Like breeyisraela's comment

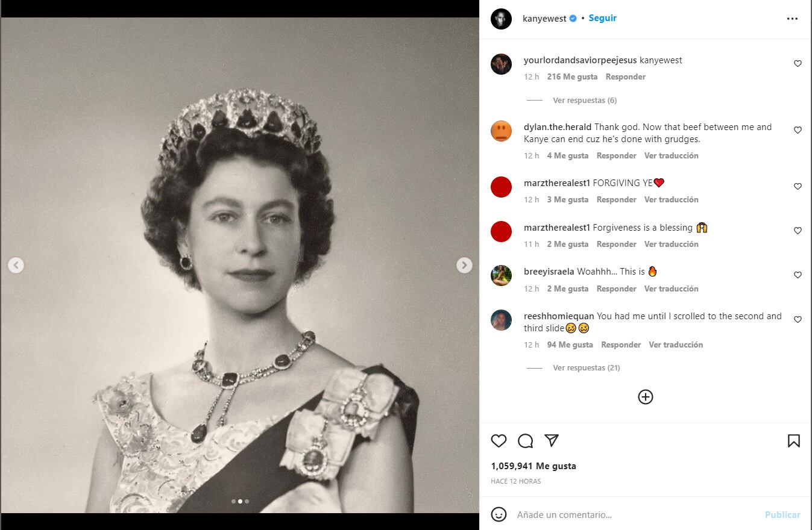click(798, 275)
